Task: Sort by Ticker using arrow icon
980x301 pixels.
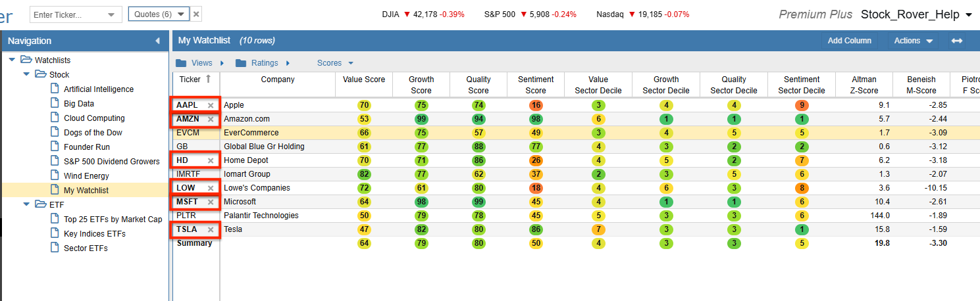Action: (x=209, y=80)
